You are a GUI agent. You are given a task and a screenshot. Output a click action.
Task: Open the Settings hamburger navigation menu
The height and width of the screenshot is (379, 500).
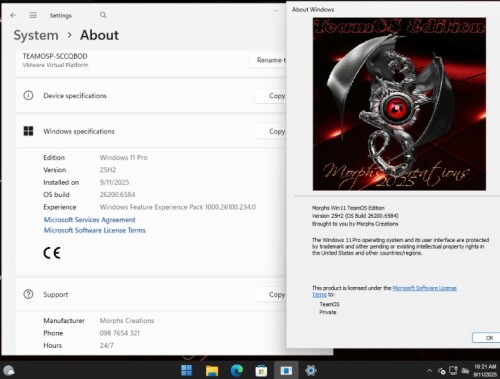(33, 15)
